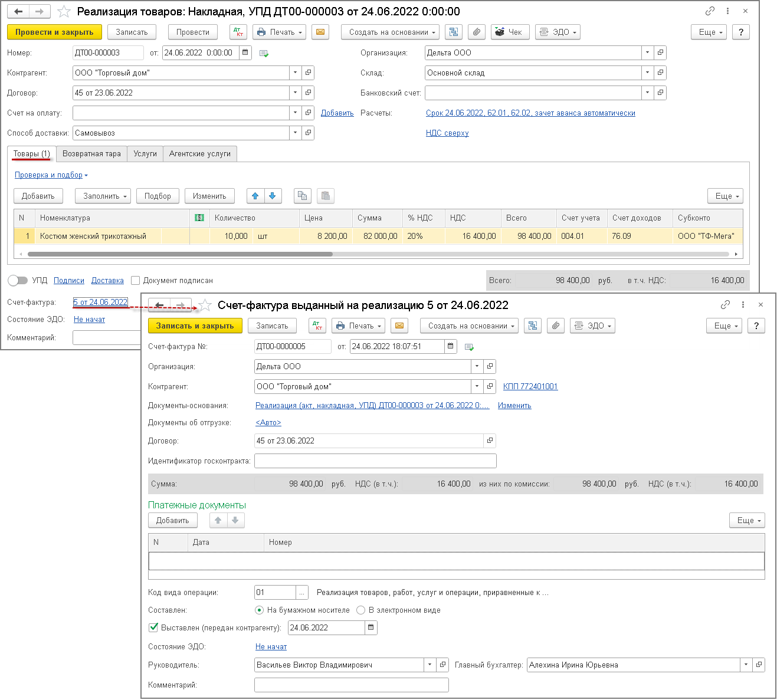Open help question mark in Счет-фактура

pyautogui.click(x=756, y=326)
